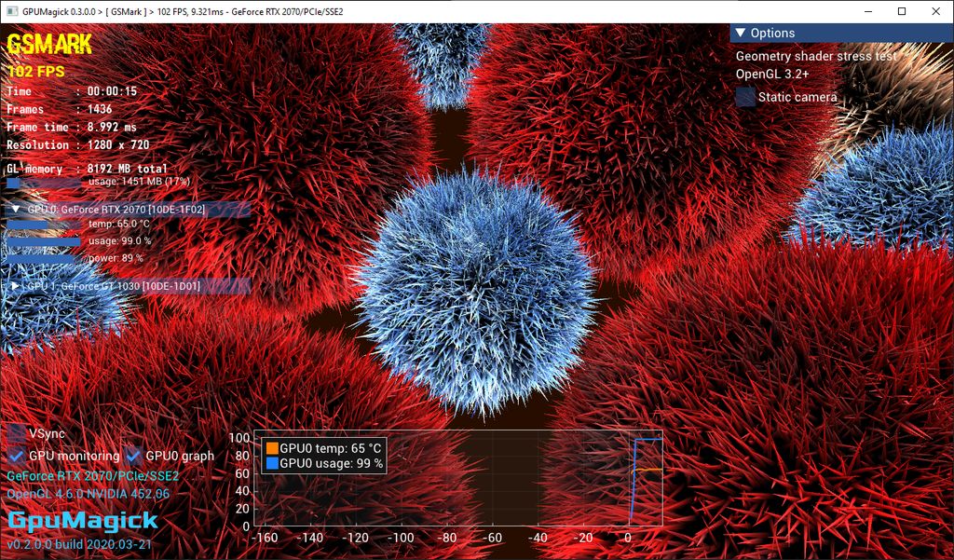Viewport: 954px width, 560px height.
Task: Expand the GPU 1 GeForce GT 1030 section
Action: point(17,285)
